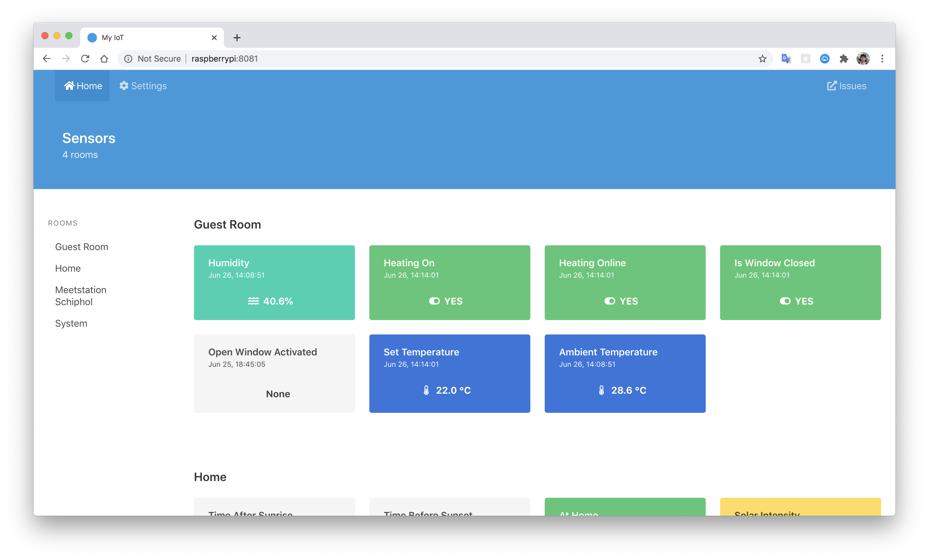Toggle the Heating Online switch icon
Viewport: 929px width, 560px height.
click(x=610, y=301)
